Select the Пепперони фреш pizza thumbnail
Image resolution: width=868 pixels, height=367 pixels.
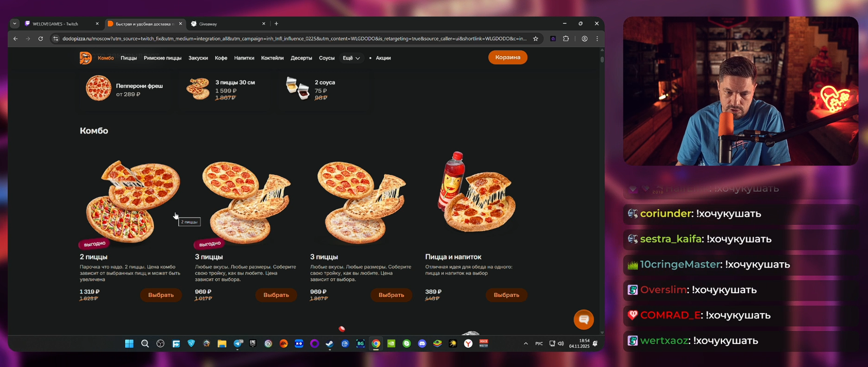click(99, 88)
